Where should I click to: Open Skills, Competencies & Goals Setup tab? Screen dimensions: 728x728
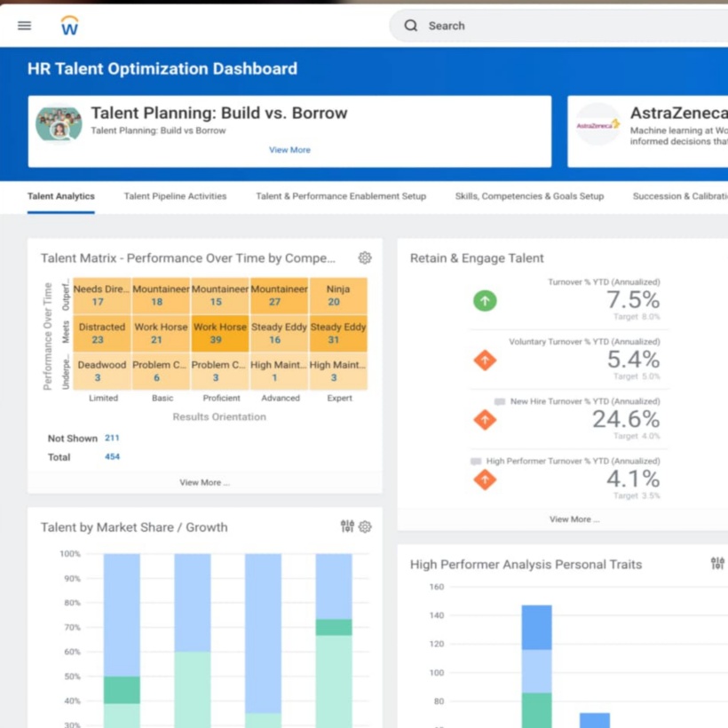point(529,196)
